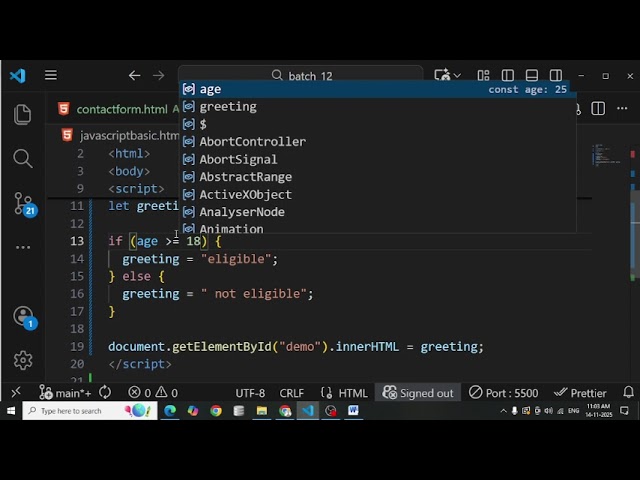This screenshot has width=640, height=480.
Task: Click the sticky <script> line
Action: (x=136, y=189)
